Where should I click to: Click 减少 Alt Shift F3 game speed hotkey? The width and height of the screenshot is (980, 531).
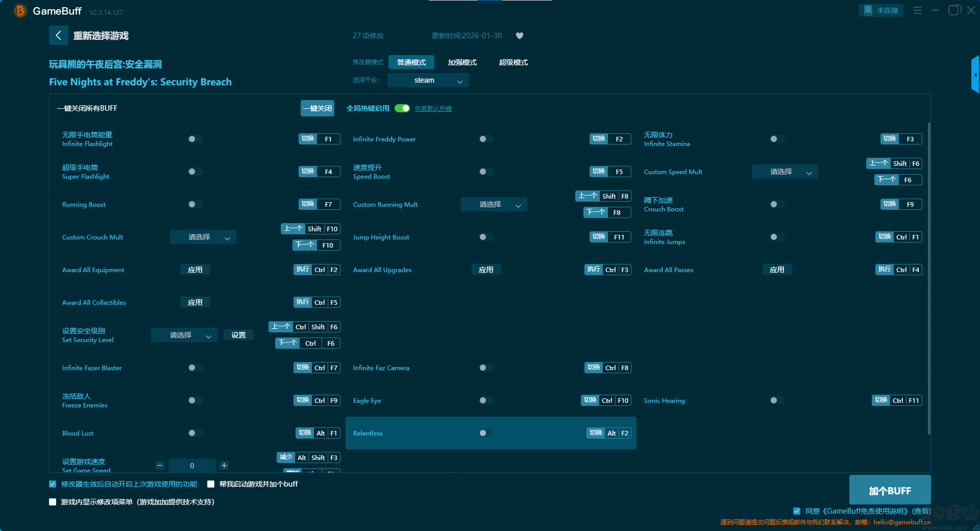[x=308, y=457]
